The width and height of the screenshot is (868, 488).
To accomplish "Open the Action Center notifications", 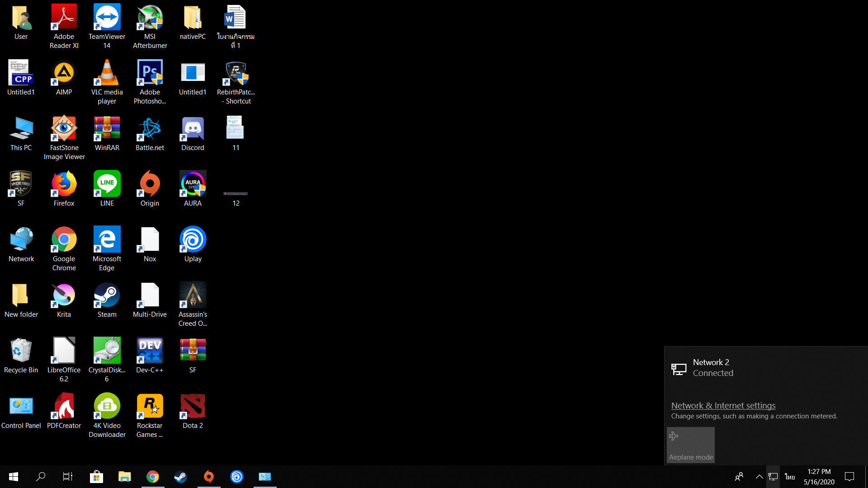I will click(849, 477).
